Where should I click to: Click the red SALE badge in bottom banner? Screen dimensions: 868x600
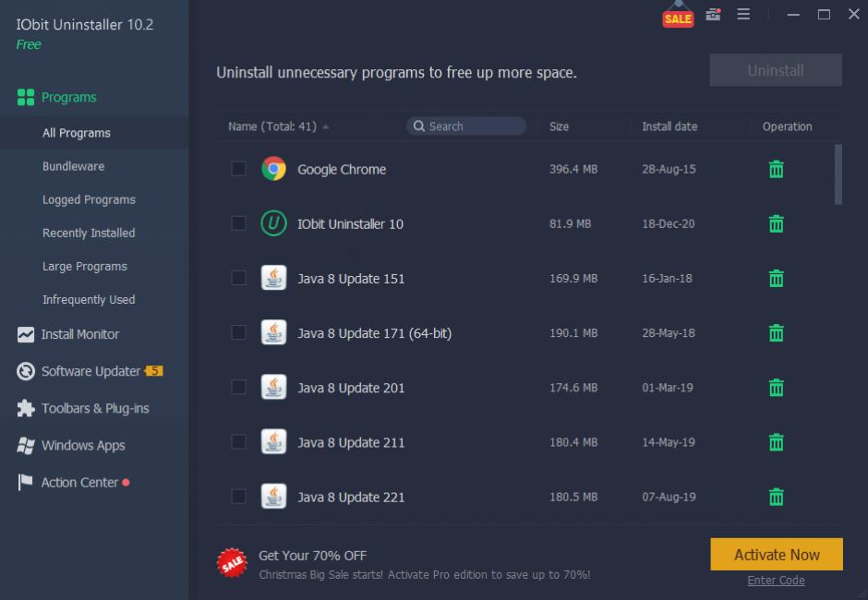pyautogui.click(x=232, y=563)
